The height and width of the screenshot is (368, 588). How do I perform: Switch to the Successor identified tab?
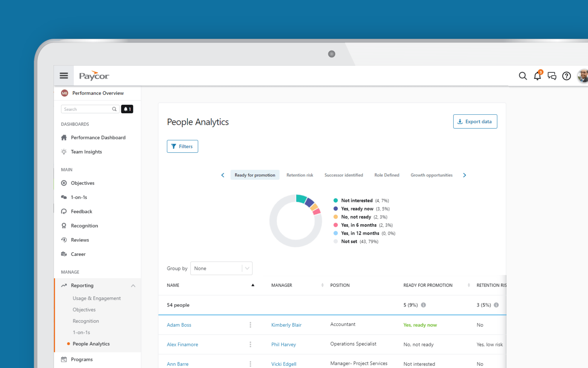tap(344, 175)
